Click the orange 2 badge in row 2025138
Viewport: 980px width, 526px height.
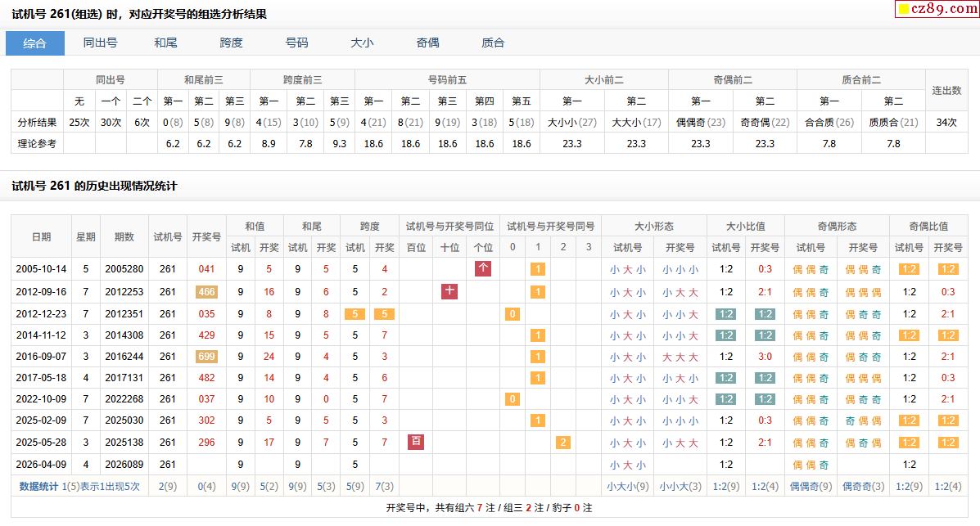point(562,443)
